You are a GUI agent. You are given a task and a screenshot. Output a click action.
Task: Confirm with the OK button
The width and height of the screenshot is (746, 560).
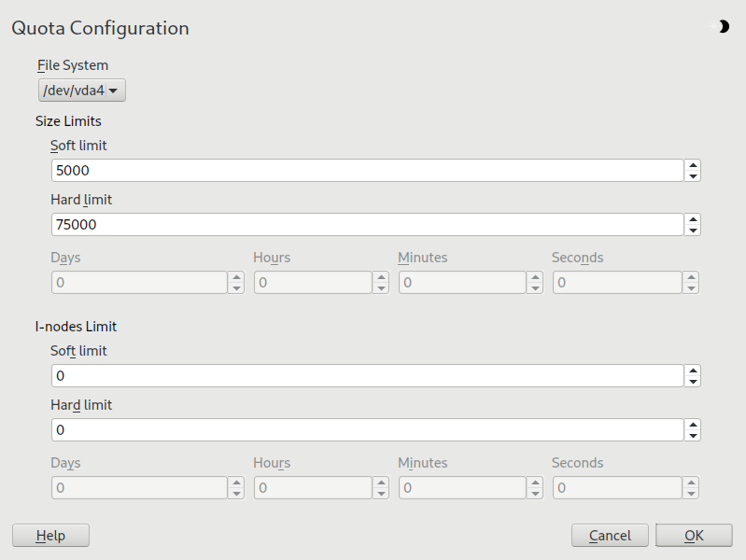coord(694,536)
